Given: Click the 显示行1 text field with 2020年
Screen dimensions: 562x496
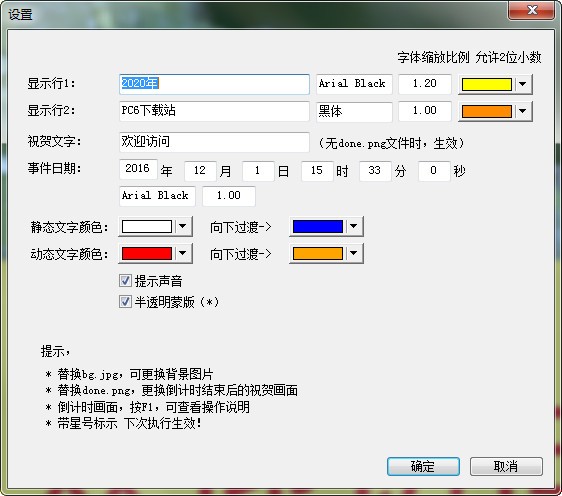Looking at the screenshot, I should (x=214, y=84).
